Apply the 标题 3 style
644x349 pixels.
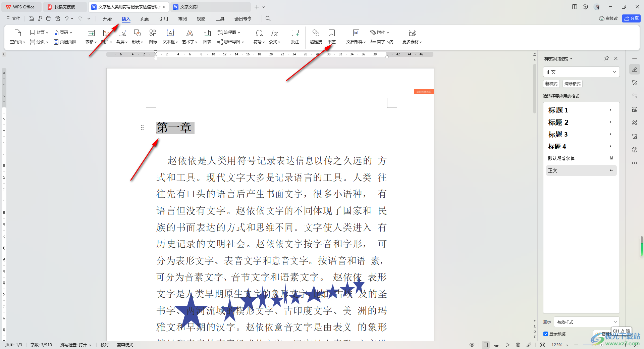click(x=581, y=135)
